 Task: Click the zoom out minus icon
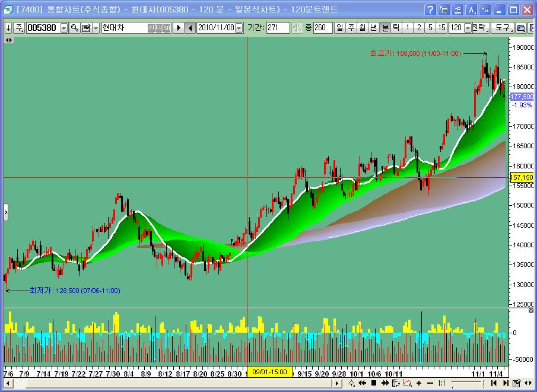pos(430,383)
